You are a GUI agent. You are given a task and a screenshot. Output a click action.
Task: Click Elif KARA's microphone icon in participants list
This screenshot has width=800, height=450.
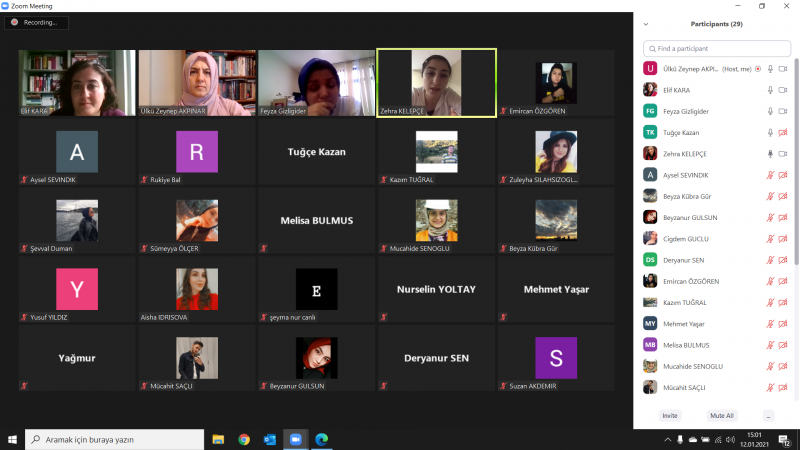[770, 89]
